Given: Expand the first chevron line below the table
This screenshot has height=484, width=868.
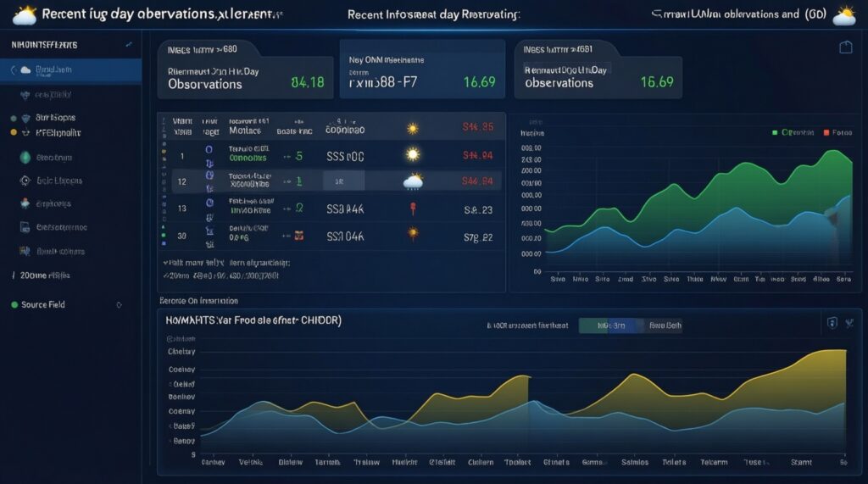Looking at the screenshot, I should tap(164, 264).
